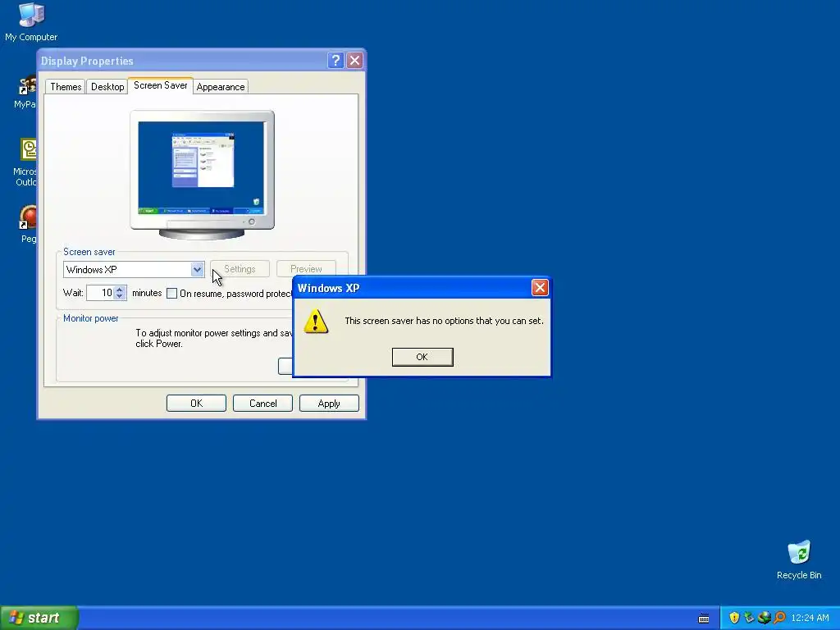The width and height of the screenshot is (840, 630).
Task: Close the Display Properties window
Action: (x=354, y=61)
